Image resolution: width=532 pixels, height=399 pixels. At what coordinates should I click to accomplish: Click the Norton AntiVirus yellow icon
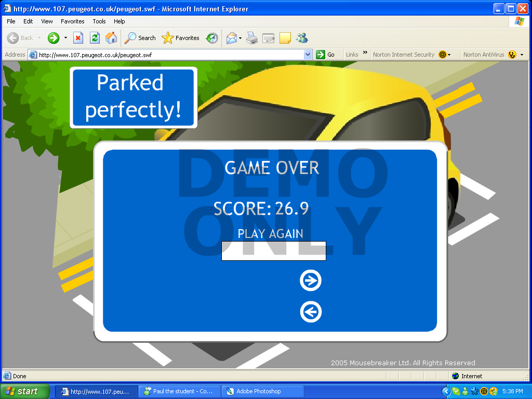[x=512, y=55]
